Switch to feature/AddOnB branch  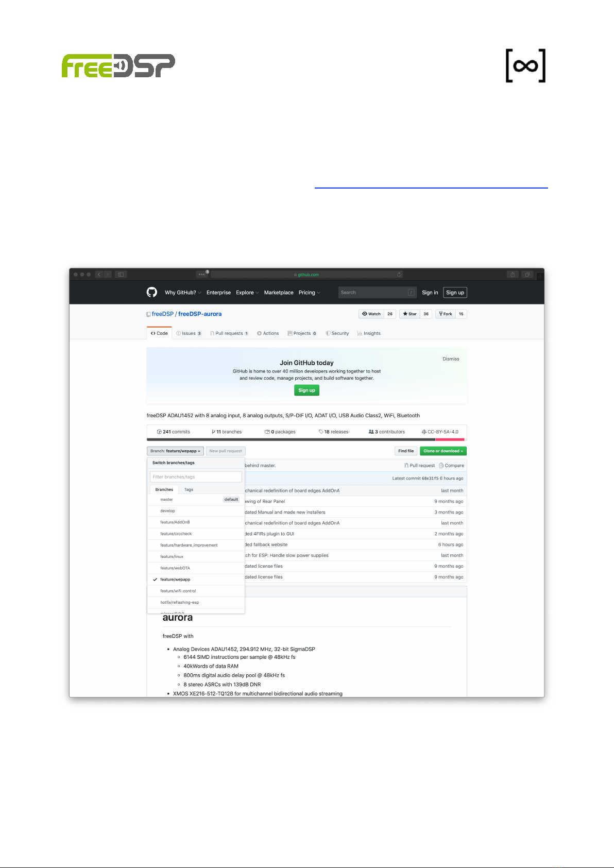tap(196, 522)
